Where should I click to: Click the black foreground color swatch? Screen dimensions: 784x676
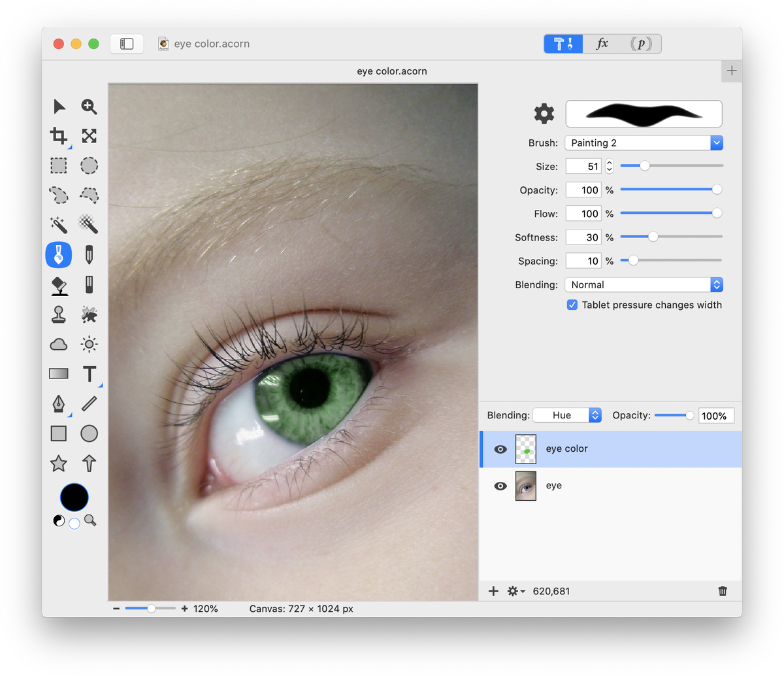tap(74, 497)
